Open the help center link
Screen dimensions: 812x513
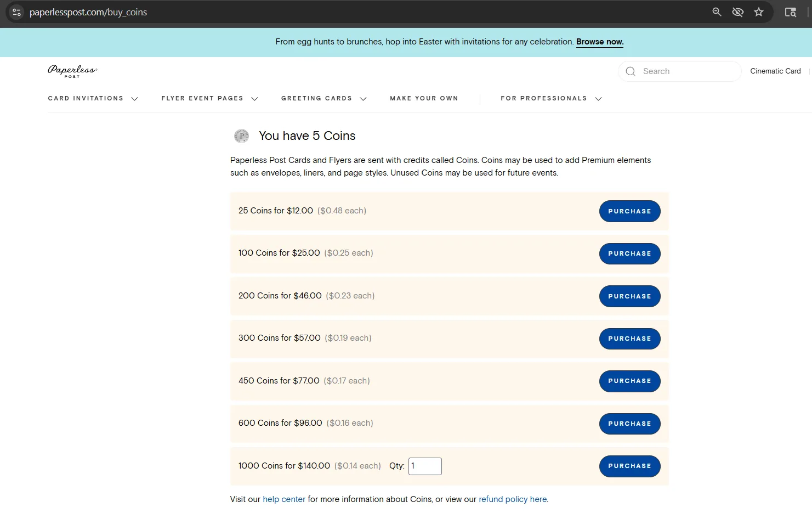(x=284, y=499)
